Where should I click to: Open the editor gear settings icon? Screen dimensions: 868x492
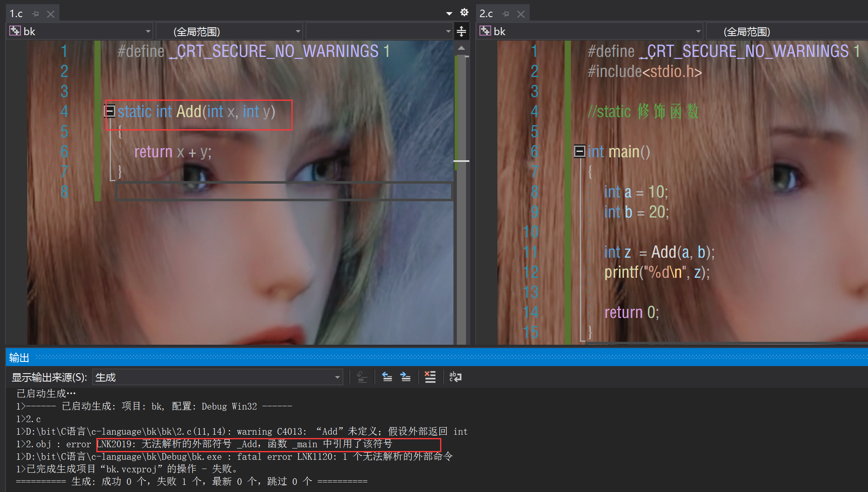point(464,13)
